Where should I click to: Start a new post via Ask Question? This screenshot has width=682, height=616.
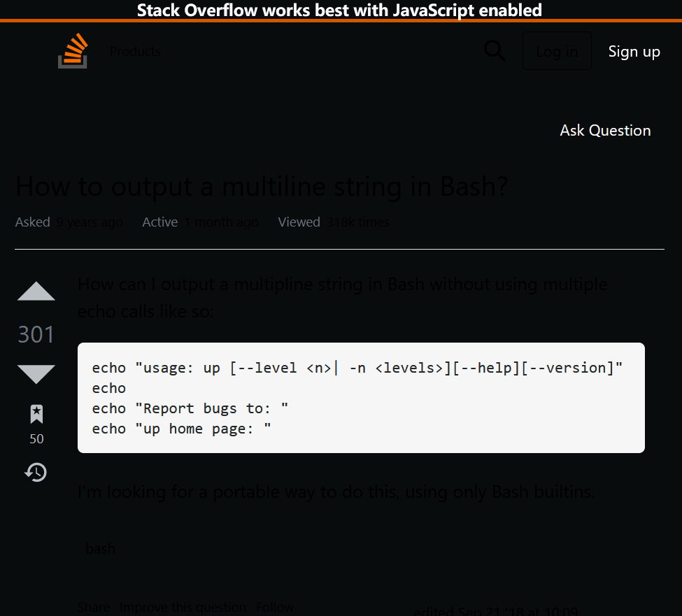click(x=605, y=130)
